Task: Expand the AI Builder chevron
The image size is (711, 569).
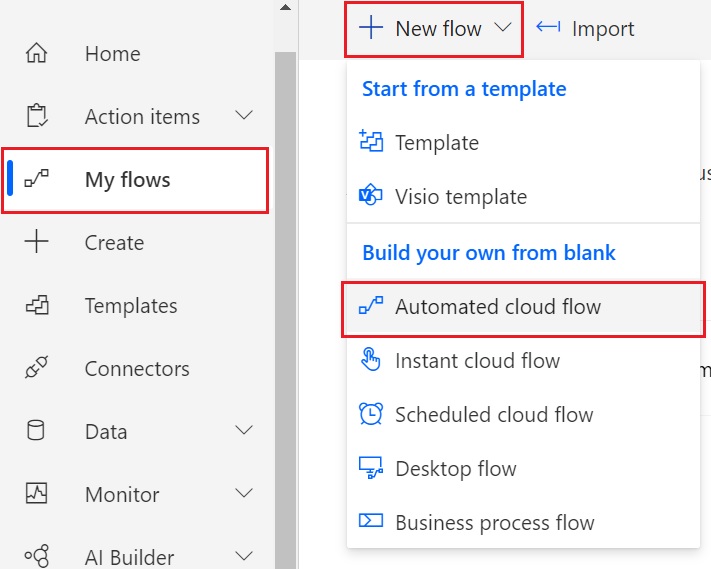Action: pos(244,556)
